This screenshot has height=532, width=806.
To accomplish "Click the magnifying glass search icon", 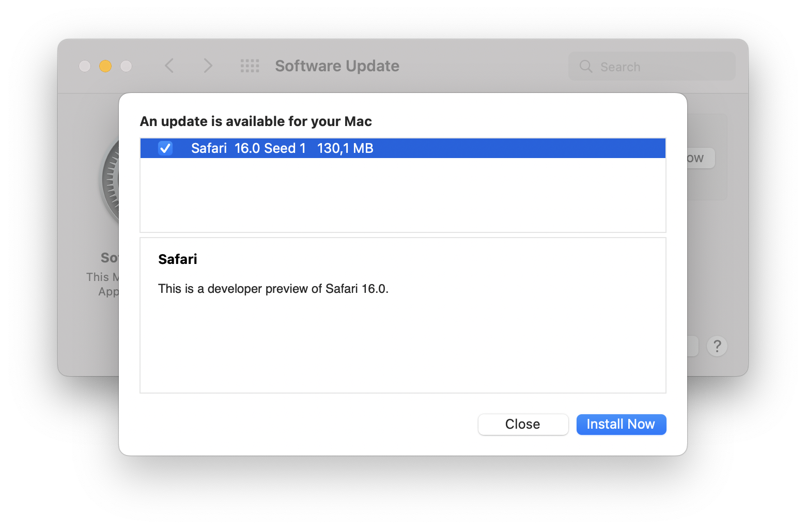I will coord(586,67).
